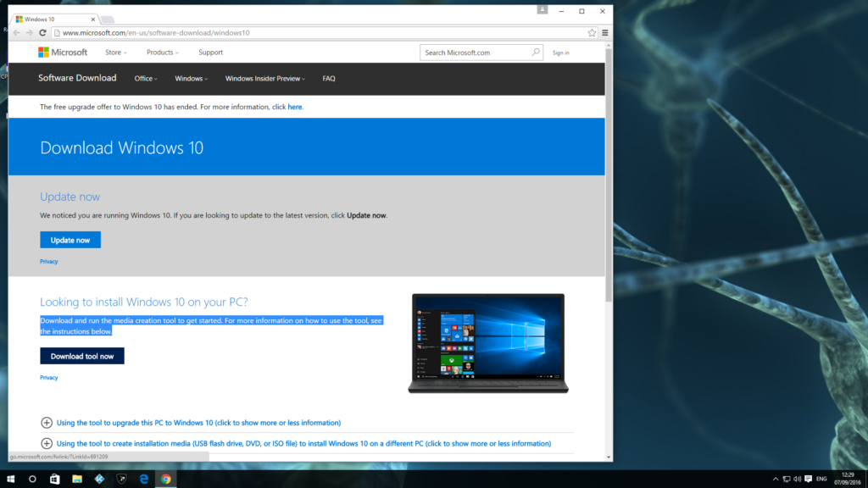Click the browser address bar URL
The image size is (868, 488).
pyautogui.click(x=156, y=33)
